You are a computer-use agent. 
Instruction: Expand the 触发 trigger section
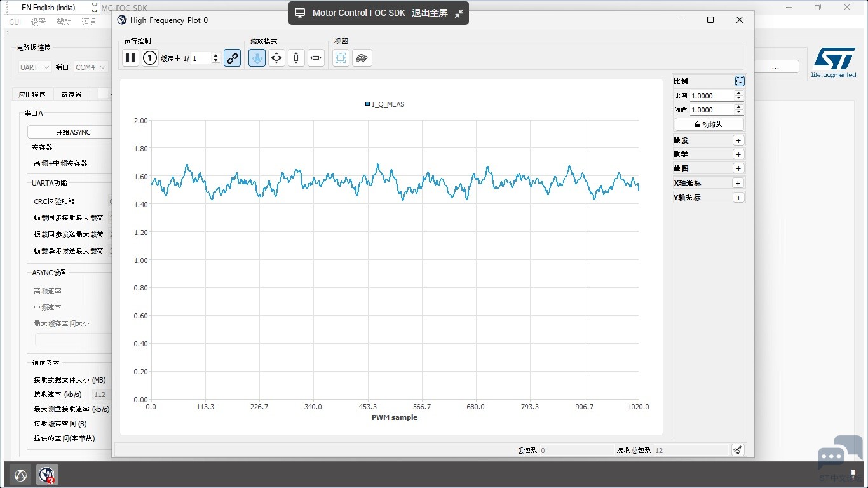coord(738,140)
